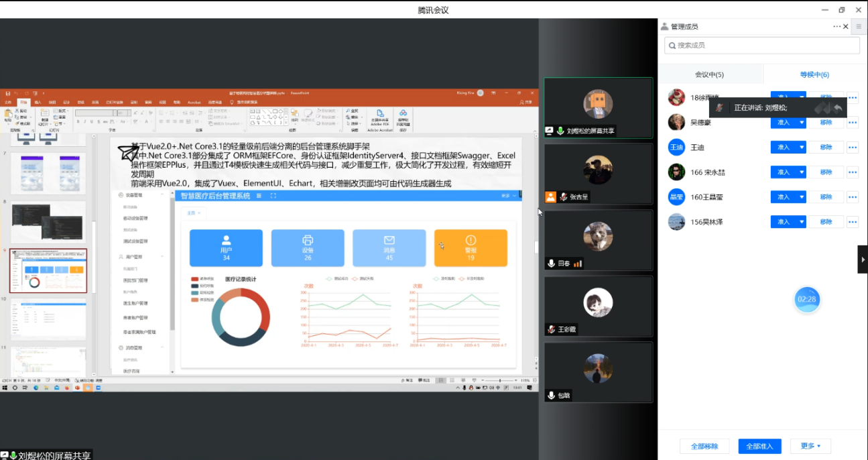868x460 pixels.
Task: Expand 准入 dropdown arrow for 王迪
Action: click(x=801, y=148)
